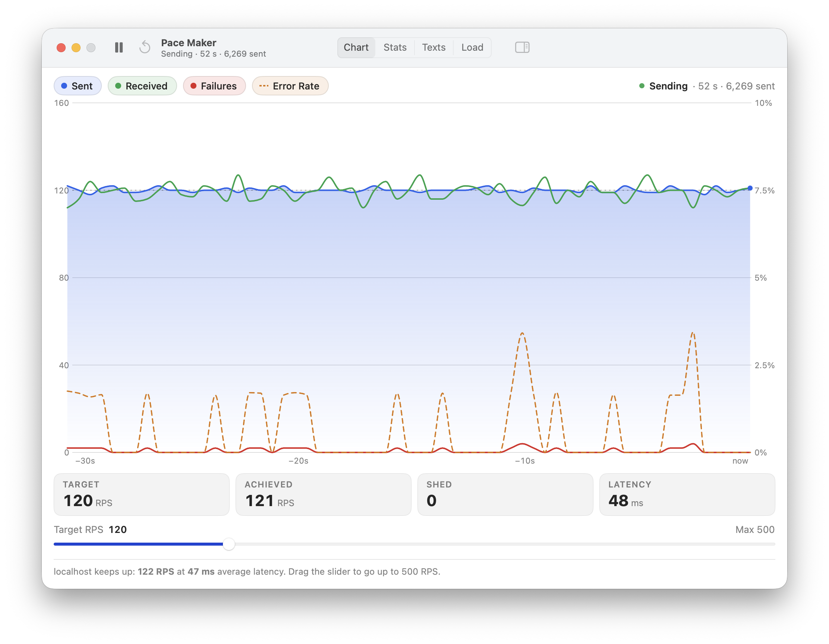Switch to the Chart tab
The image size is (829, 644).
click(x=356, y=47)
